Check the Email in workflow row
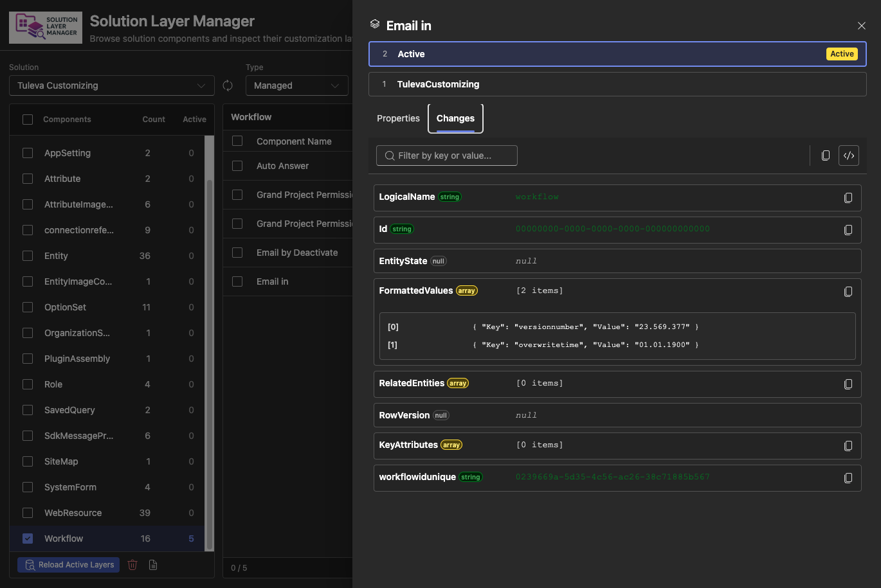 [237, 281]
